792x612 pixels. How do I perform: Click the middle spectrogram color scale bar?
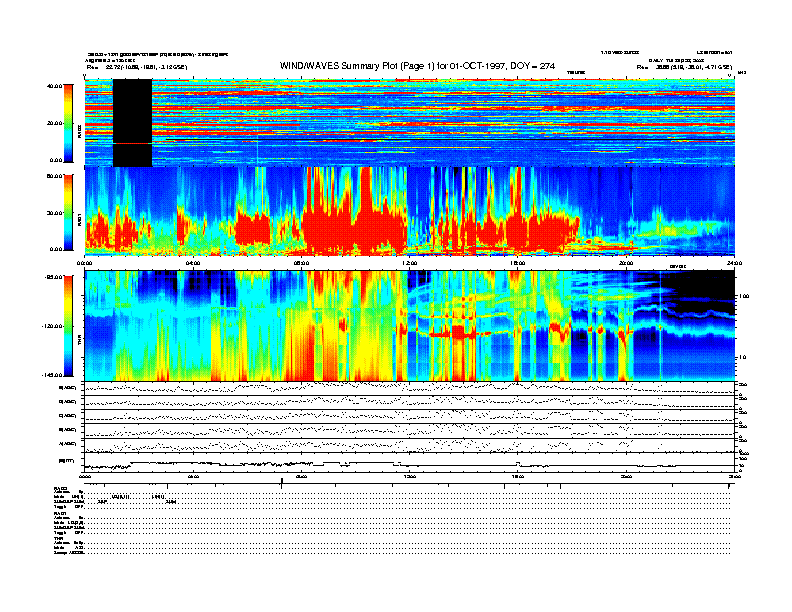coord(68,212)
